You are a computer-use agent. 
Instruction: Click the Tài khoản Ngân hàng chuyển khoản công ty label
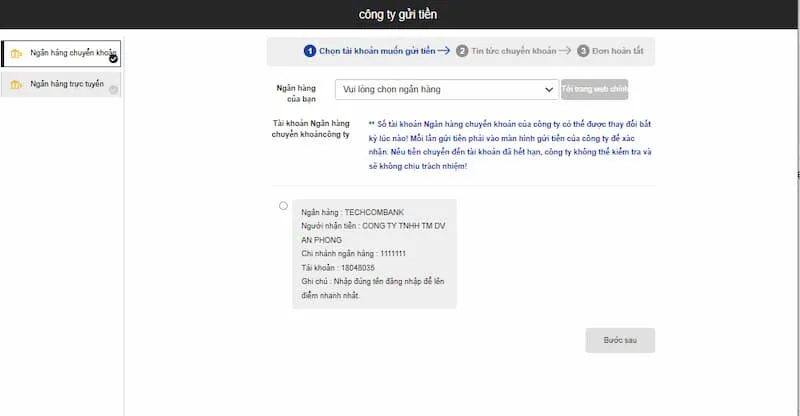click(x=311, y=129)
